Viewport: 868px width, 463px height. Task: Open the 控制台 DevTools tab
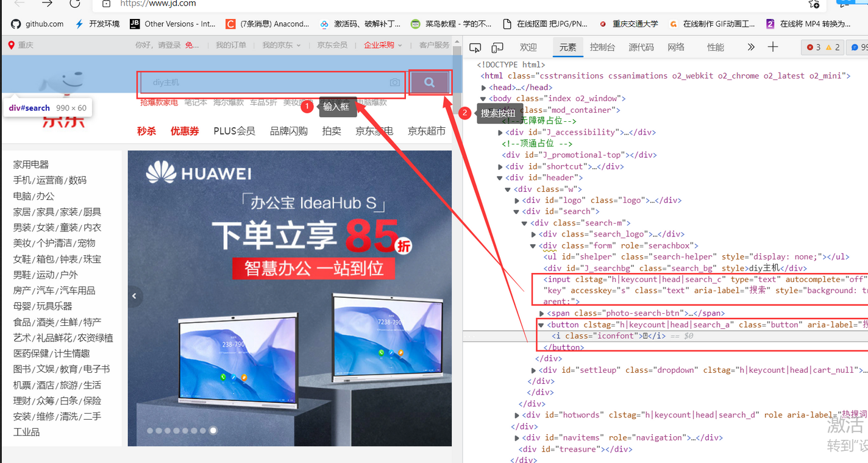[602, 47]
